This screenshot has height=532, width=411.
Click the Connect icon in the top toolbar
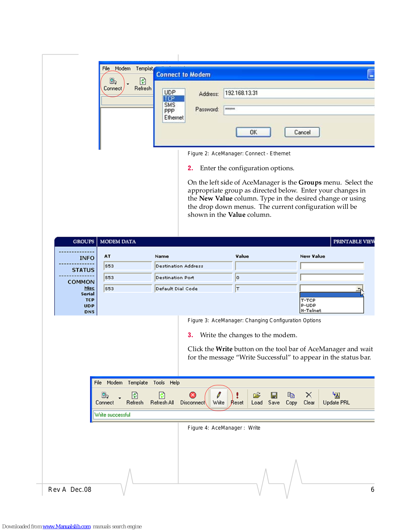(113, 84)
